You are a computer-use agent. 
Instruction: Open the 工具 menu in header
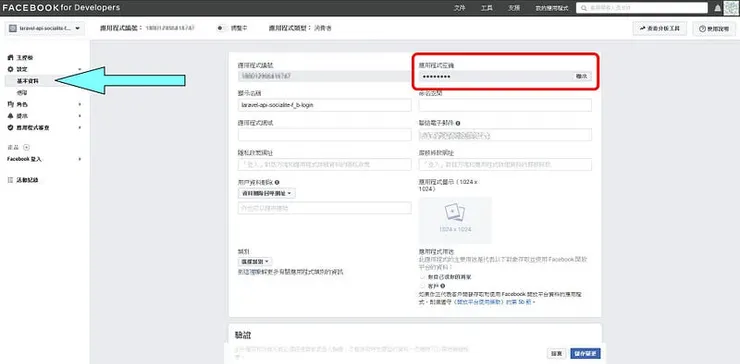pos(487,8)
